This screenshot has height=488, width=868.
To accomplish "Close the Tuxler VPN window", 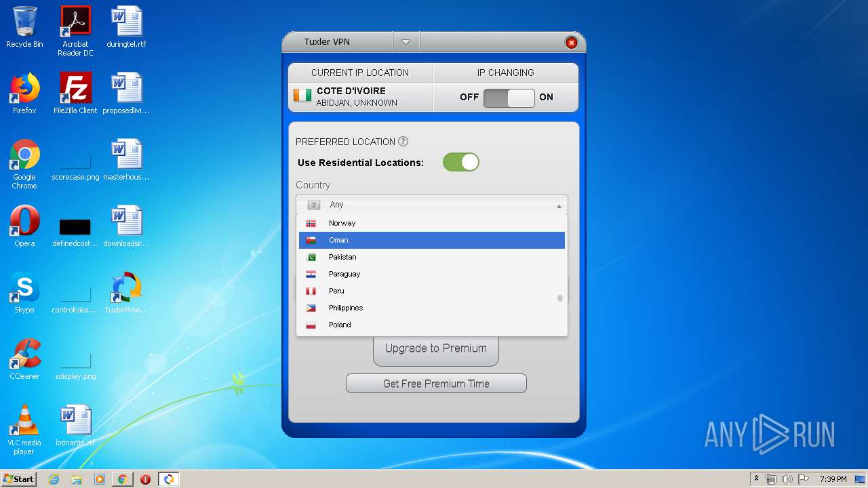I will point(572,43).
